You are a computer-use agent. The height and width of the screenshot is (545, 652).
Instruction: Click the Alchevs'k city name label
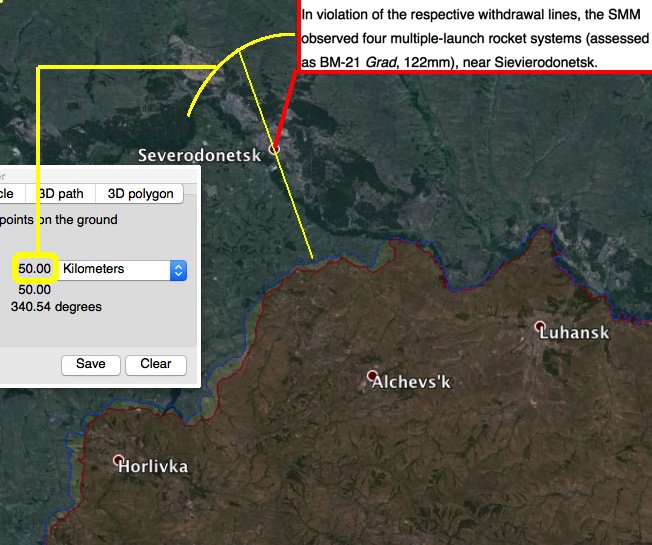coord(411,383)
